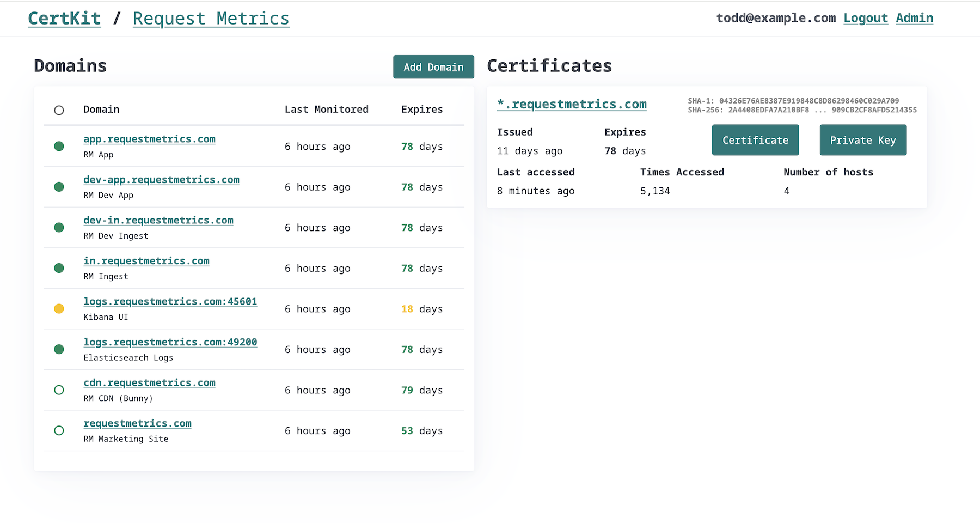
Task: Click the RM CDN (Bunny) description
Action: coord(118,398)
